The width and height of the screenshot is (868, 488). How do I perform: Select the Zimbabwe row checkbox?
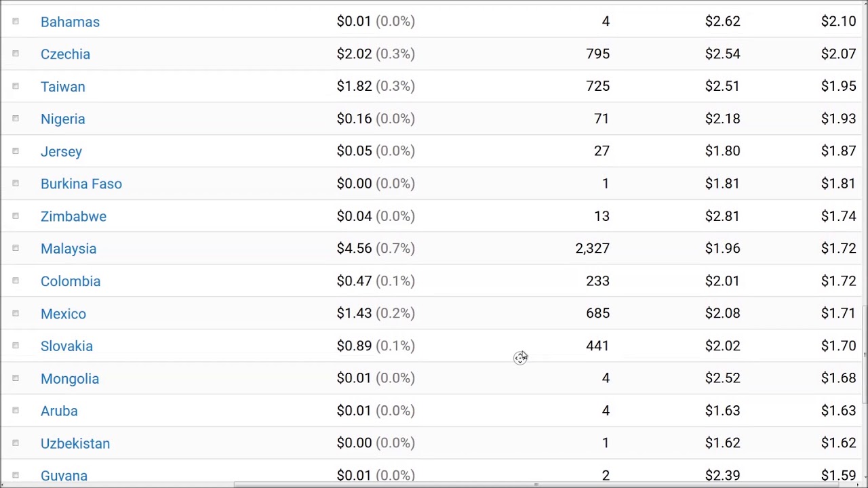[16, 216]
